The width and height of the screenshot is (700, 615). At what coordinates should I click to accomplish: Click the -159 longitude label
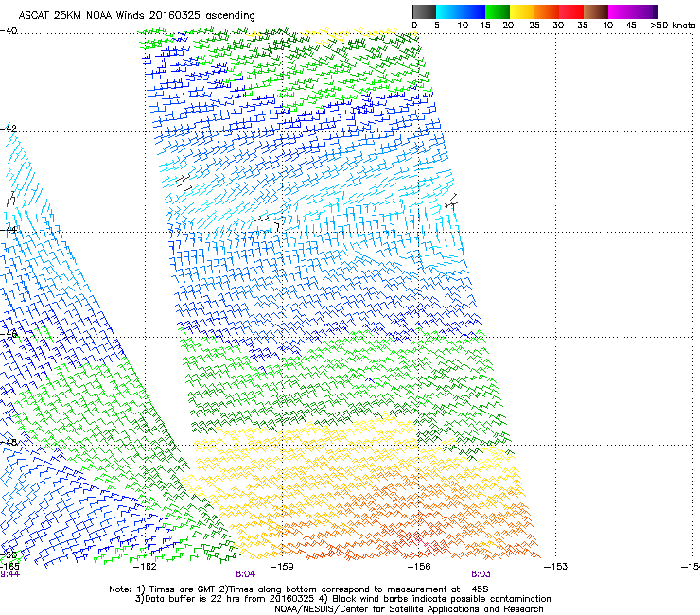click(x=282, y=567)
